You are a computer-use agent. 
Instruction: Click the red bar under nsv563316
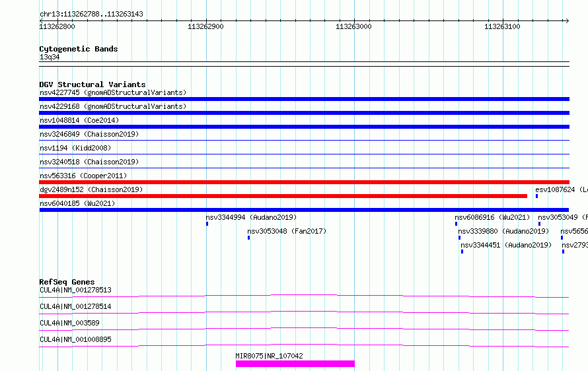pos(304,182)
